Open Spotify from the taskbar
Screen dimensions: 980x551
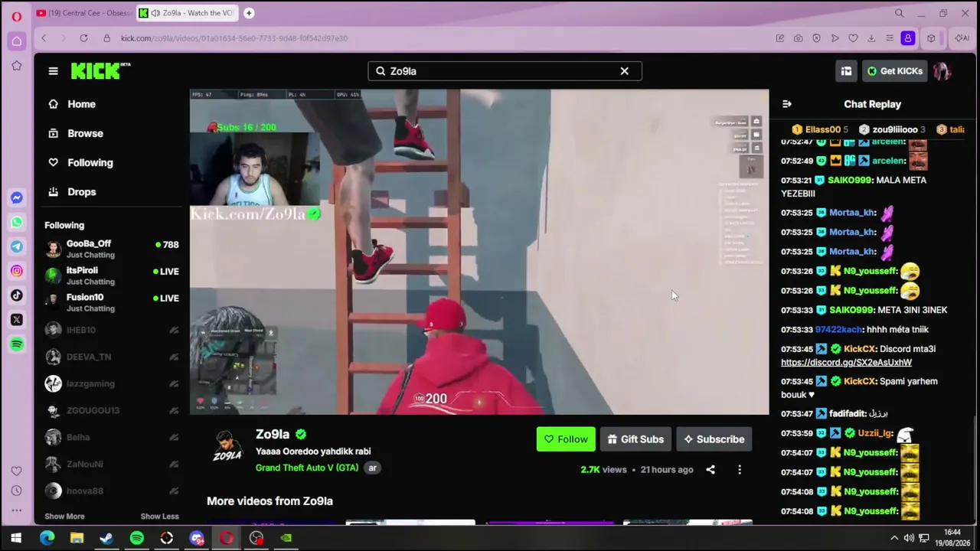tap(136, 538)
